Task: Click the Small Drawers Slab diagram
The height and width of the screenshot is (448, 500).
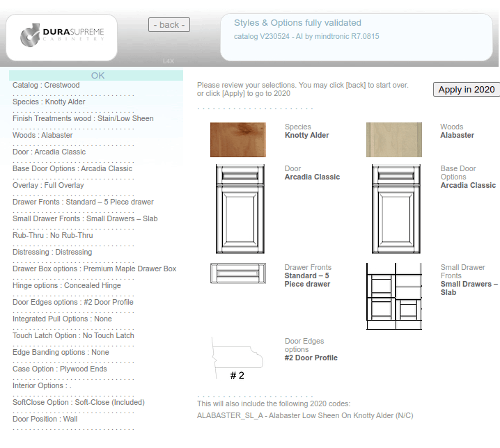Action: [394, 296]
